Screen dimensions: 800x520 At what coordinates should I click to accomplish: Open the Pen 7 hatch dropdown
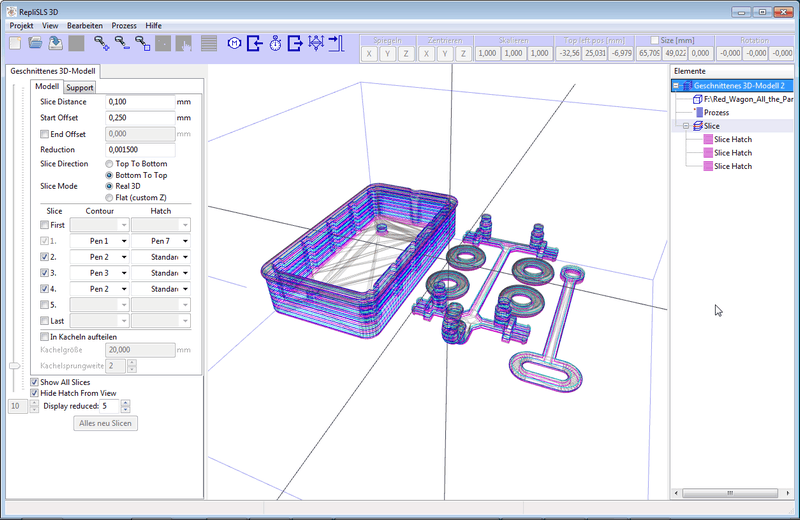pos(161,241)
